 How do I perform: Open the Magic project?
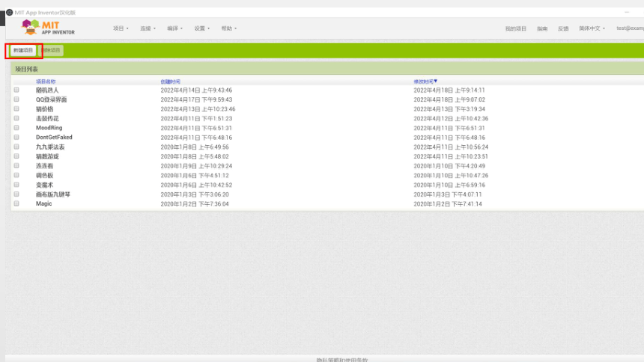point(44,203)
